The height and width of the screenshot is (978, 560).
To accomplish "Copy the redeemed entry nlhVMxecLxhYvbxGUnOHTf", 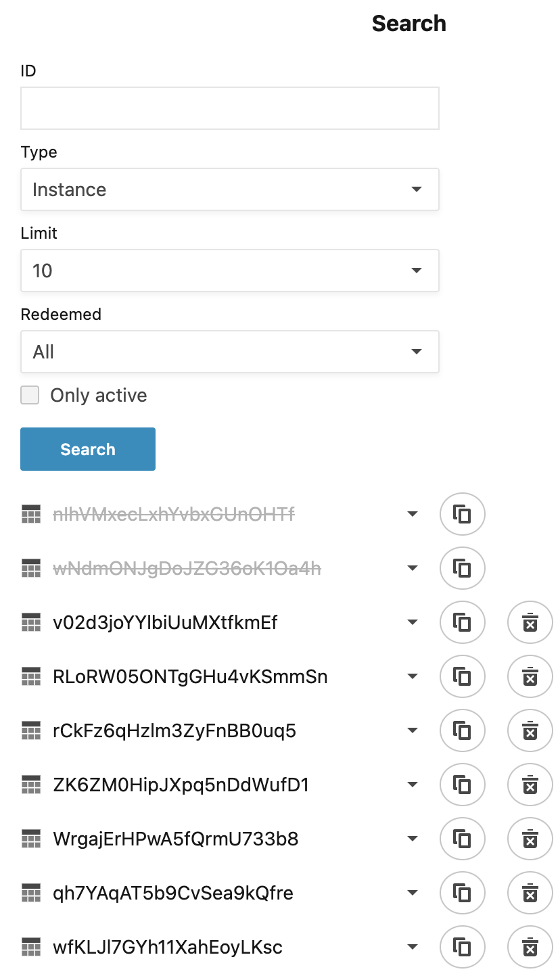I will pyautogui.click(x=463, y=514).
